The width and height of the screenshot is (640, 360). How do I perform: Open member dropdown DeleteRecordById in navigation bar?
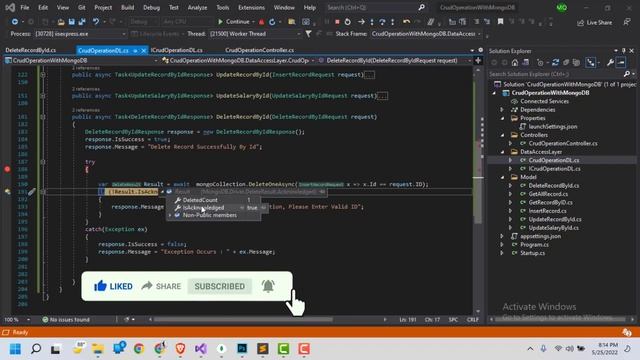pyautogui.click(x=395, y=60)
